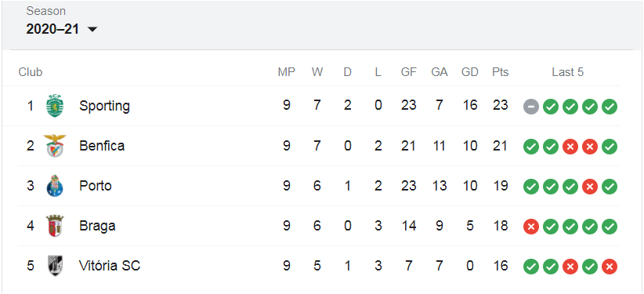Click the Pts column header
644x294 pixels.
(501, 72)
